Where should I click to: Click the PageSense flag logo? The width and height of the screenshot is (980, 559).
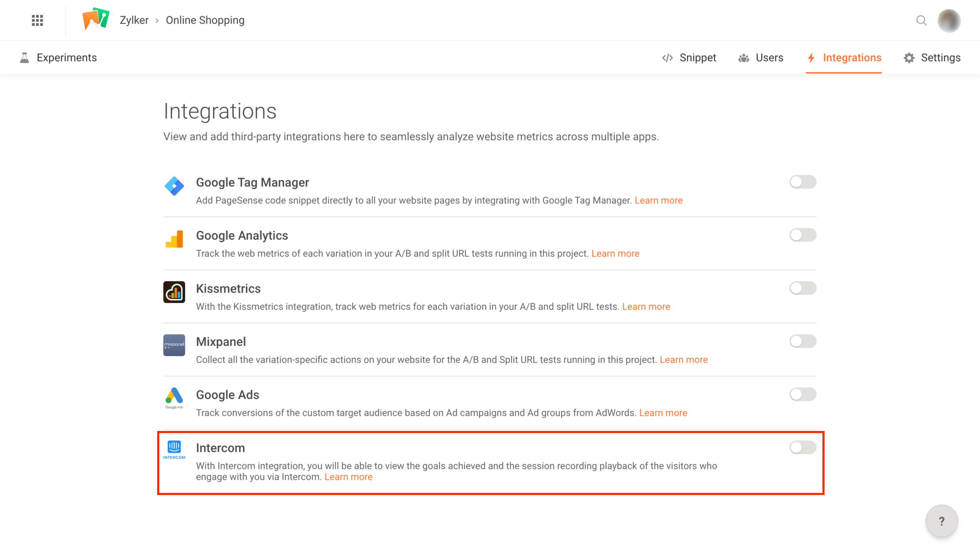click(96, 18)
